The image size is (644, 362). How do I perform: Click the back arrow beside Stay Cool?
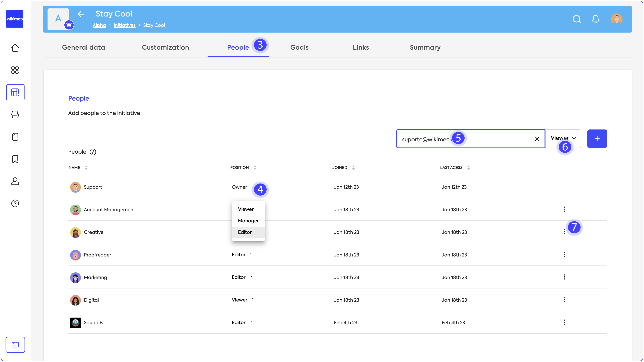[81, 14]
